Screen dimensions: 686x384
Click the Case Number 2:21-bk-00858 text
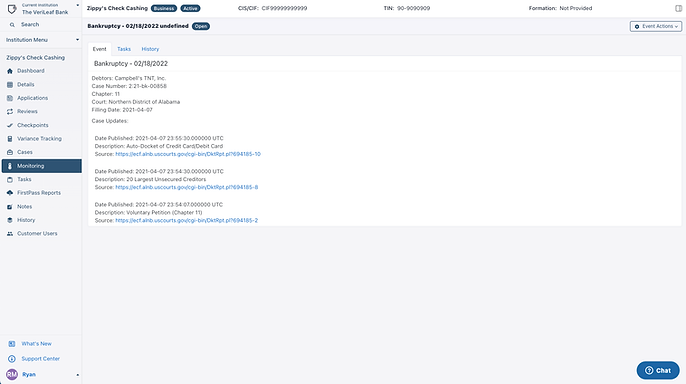pos(129,86)
